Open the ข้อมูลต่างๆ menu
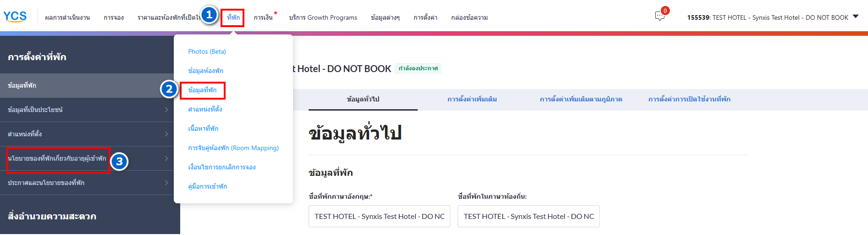The image size is (868, 235). [385, 17]
